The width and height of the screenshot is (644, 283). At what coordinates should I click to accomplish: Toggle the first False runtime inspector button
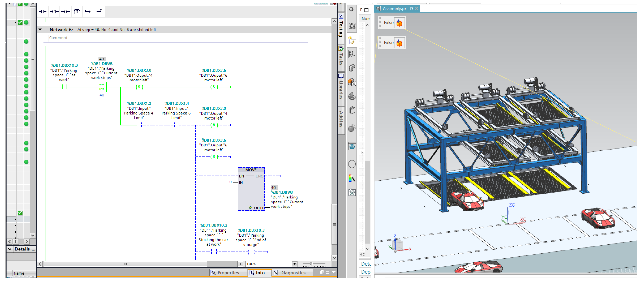click(x=399, y=23)
